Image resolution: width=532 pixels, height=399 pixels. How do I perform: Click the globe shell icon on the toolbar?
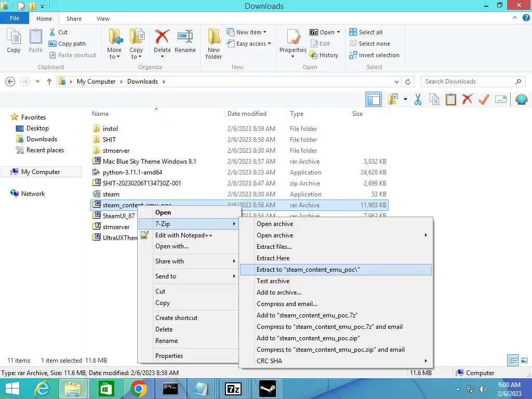pyautogui.click(x=521, y=99)
